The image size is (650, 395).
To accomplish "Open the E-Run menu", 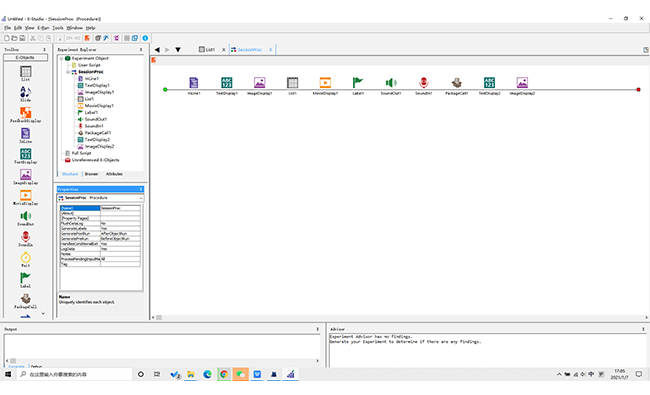I will pyautogui.click(x=43, y=28).
